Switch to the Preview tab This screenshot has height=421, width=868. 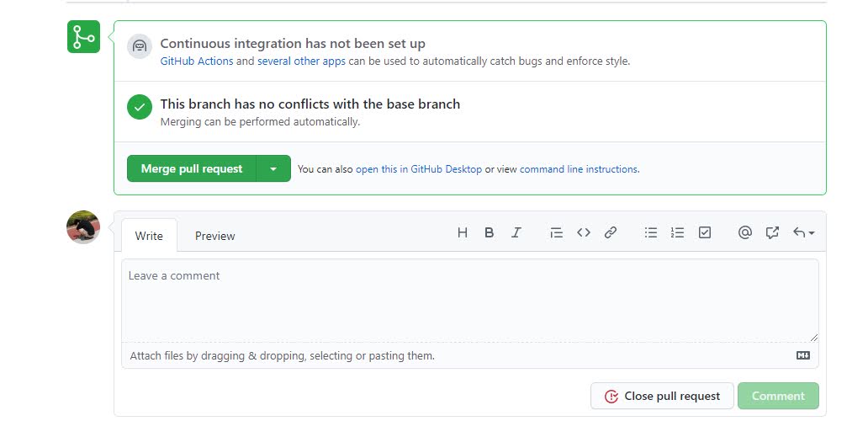[x=215, y=236]
